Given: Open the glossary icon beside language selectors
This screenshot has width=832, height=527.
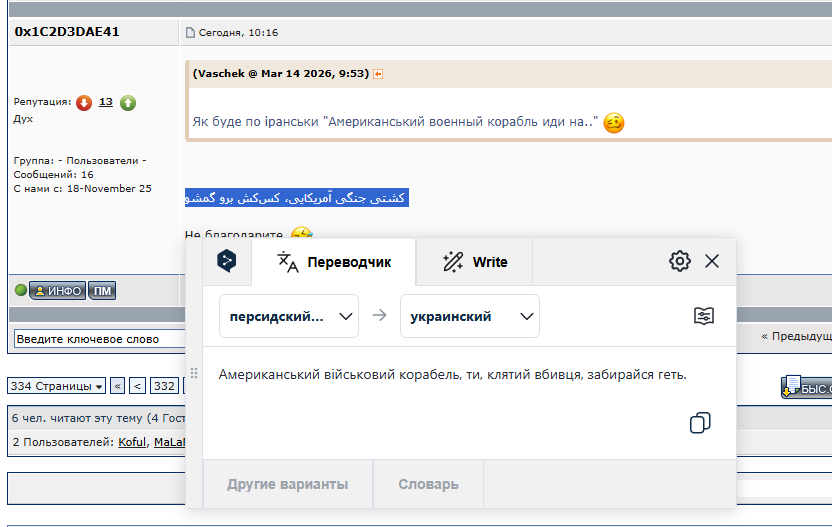Looking at the screenshot, I should point(704,316).
